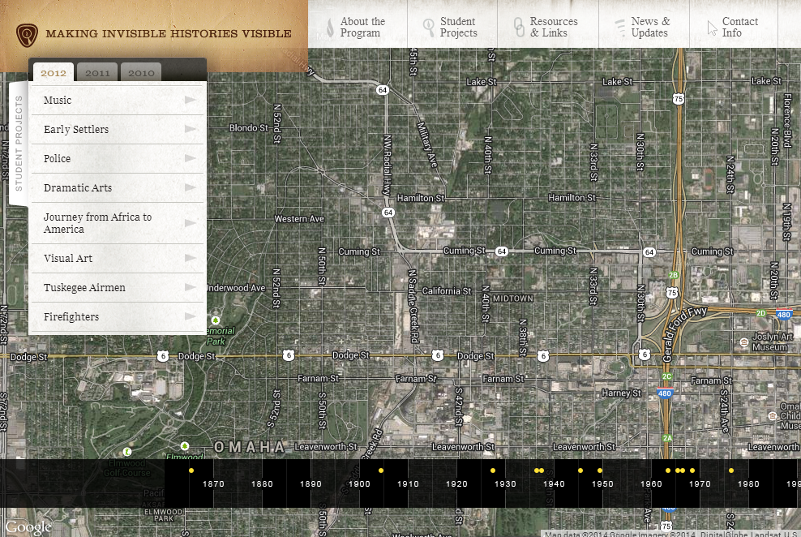Click the 1940 label on the timeline
The height and width of the screenshot is (537, 801).
[x=554, y=484]
